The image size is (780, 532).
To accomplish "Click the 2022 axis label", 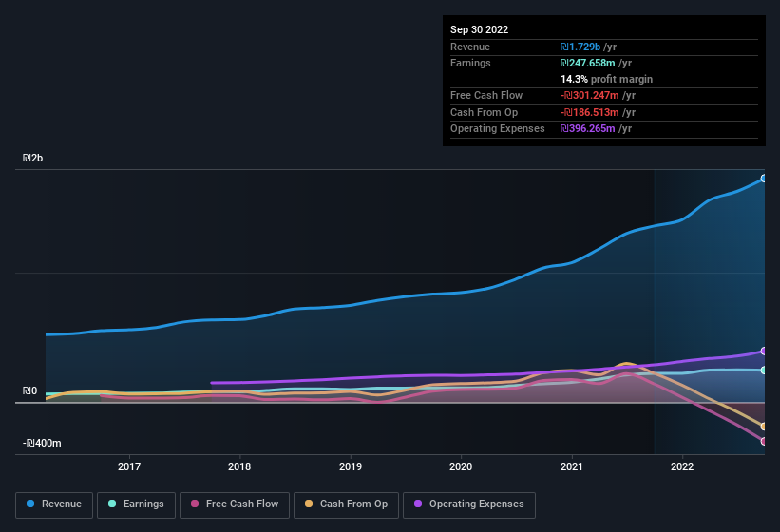I will tap(682, 466).
